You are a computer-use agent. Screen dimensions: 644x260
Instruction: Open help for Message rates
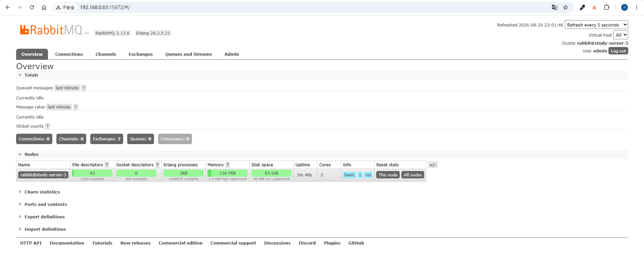click(x=76, y=107)
